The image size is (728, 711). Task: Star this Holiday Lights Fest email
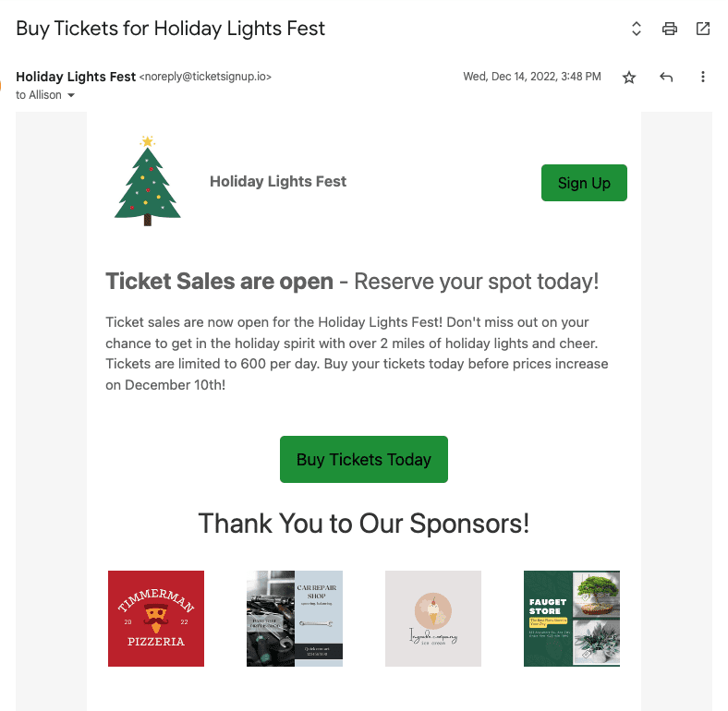tap(628, 77)
